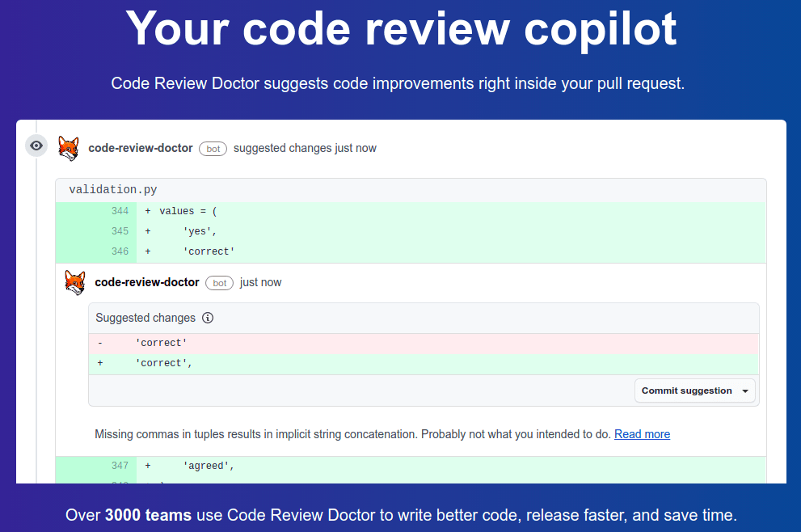Open the Read more link

coord(642,434)
